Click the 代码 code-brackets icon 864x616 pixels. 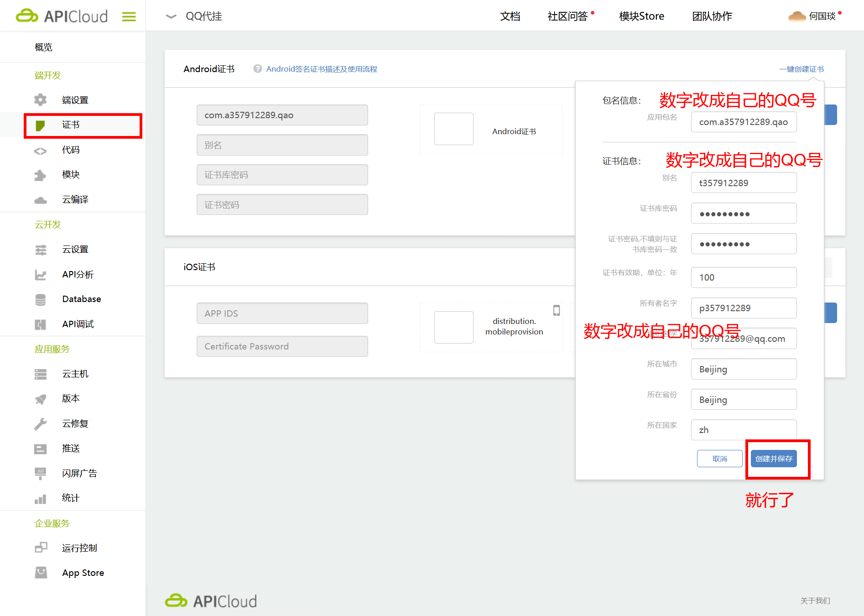point(41,151)
